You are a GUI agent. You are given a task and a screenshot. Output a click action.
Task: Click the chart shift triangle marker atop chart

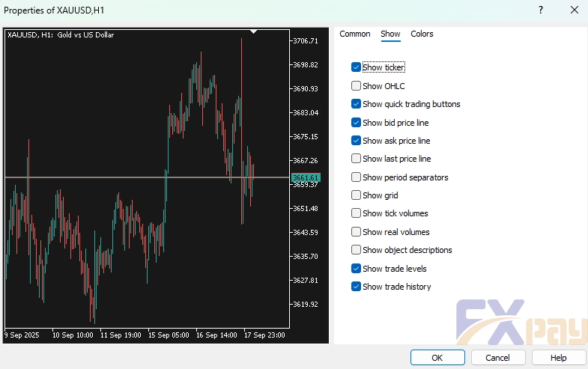[x=254, y=31]
